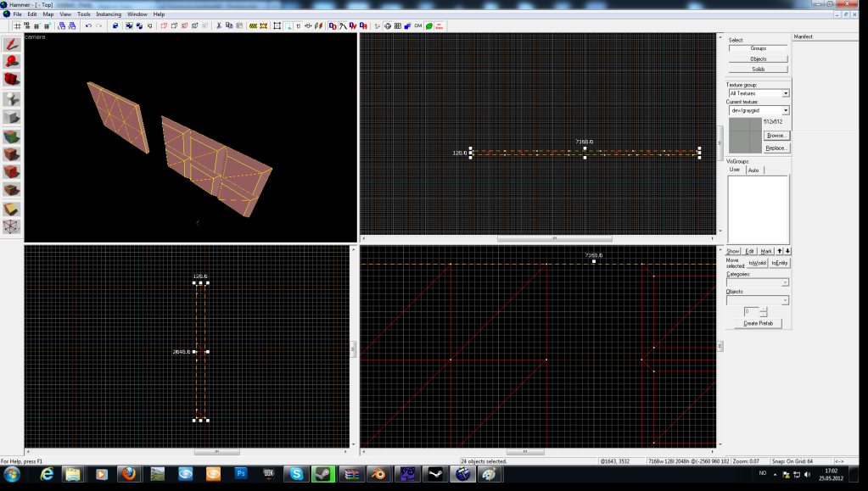Click the Carve toolbar icon
This screenshot has height=491, width=868.
point(115,26)
